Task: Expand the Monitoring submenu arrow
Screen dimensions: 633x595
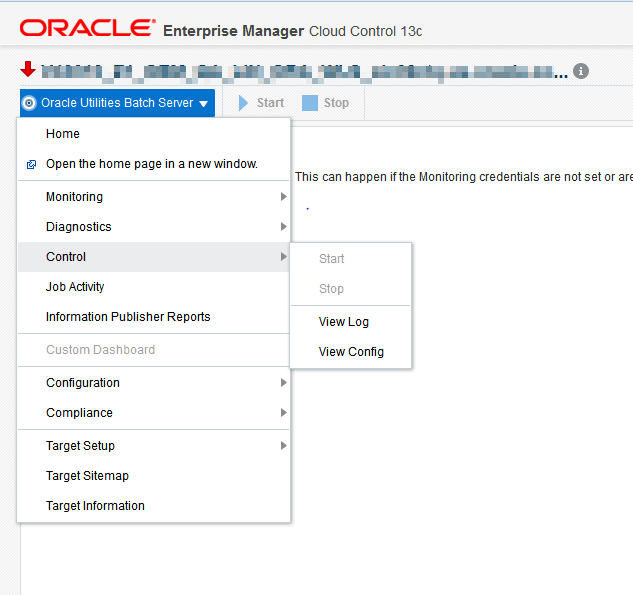Action: tap(283, 197)
